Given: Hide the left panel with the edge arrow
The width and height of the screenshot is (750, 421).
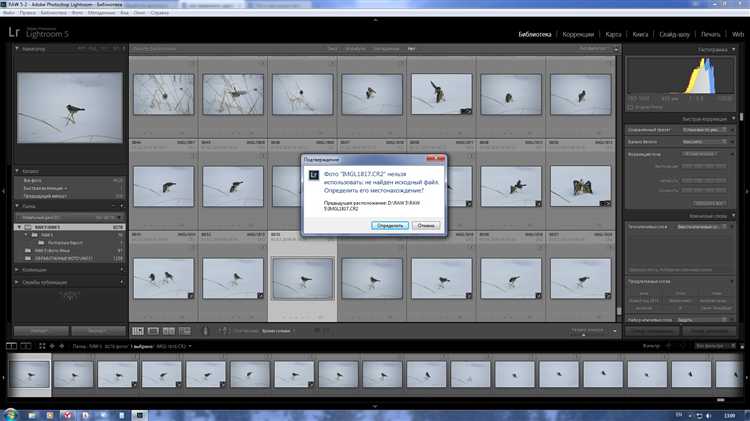Looking at the screenshot, I should pos(3,191).
